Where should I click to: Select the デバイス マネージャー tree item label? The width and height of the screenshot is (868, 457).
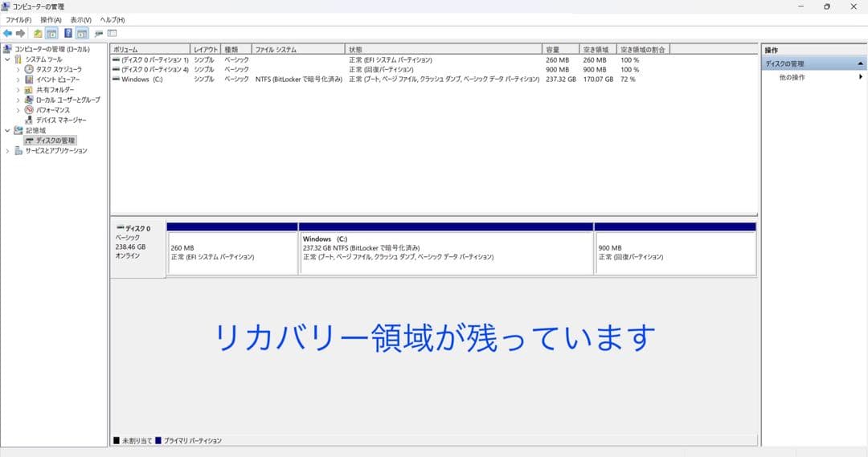(x=61, y=120)
